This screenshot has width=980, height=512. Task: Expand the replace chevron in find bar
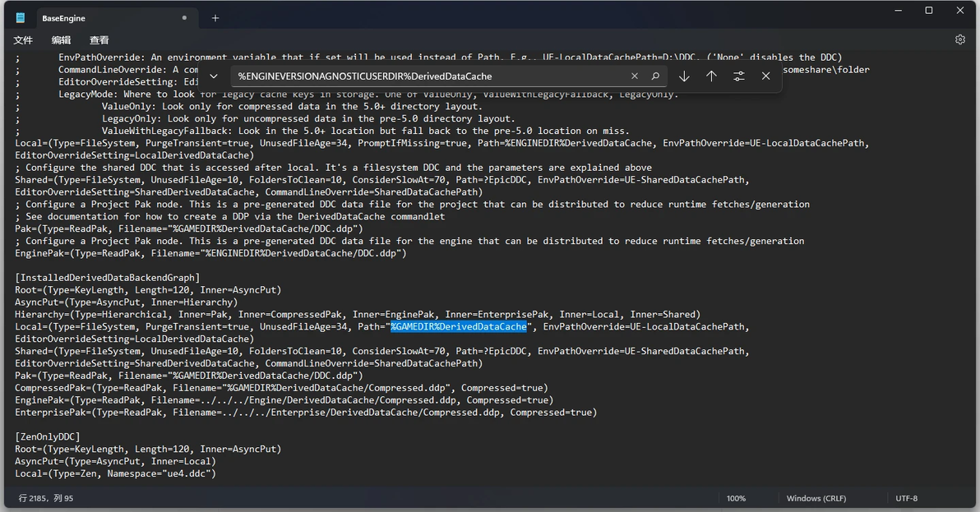tap(214, 76)
